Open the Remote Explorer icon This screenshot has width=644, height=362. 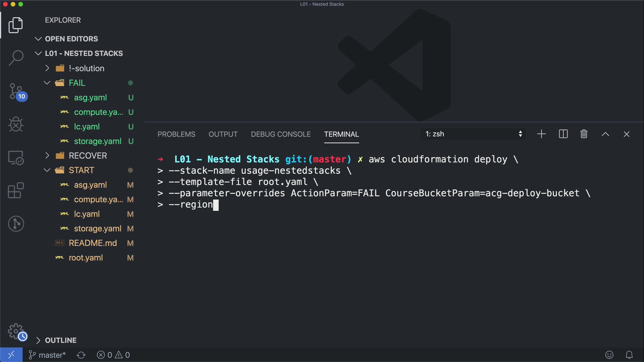(16, 158)
